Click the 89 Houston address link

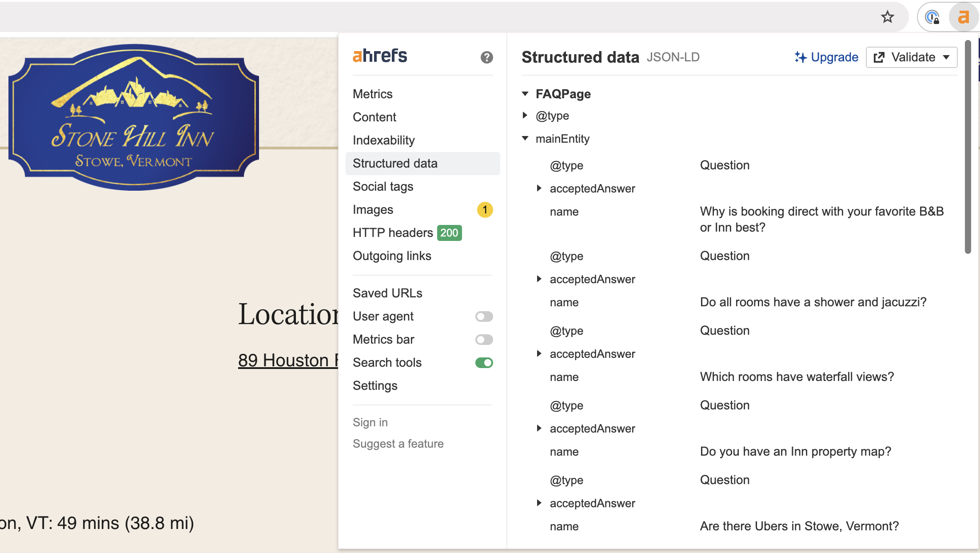click(288, 360)
